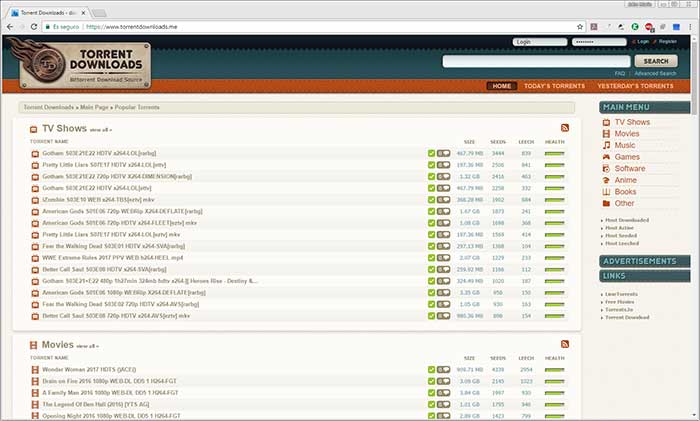Click the Register link
The width and height of the screenshot is (700, 421).
coord(667,42)
